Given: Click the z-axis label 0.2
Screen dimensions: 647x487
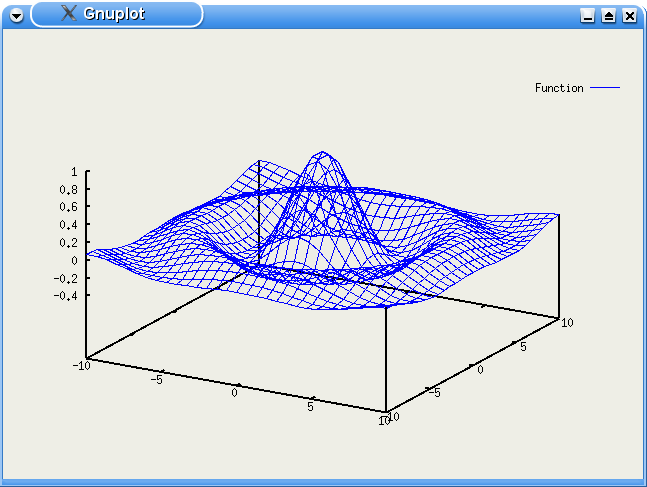Looking at the screenshot, I should point(68,243).
